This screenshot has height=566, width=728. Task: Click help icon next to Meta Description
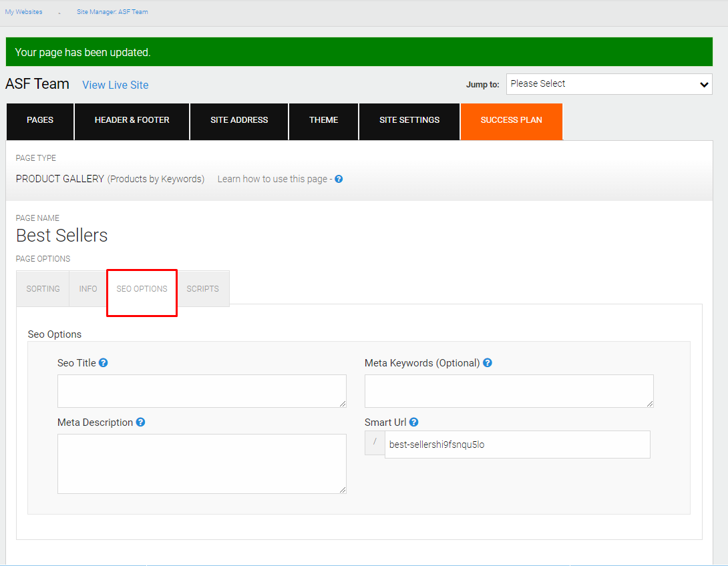(141, 422)
